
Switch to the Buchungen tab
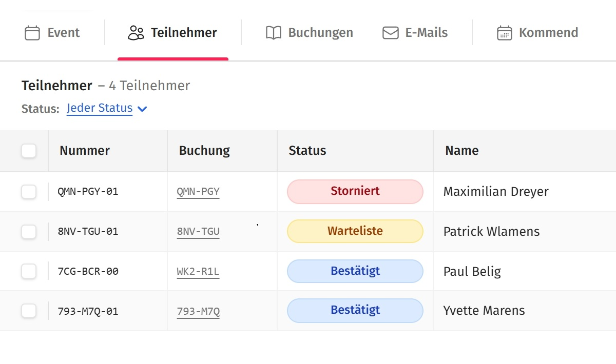tap(308, 32)
